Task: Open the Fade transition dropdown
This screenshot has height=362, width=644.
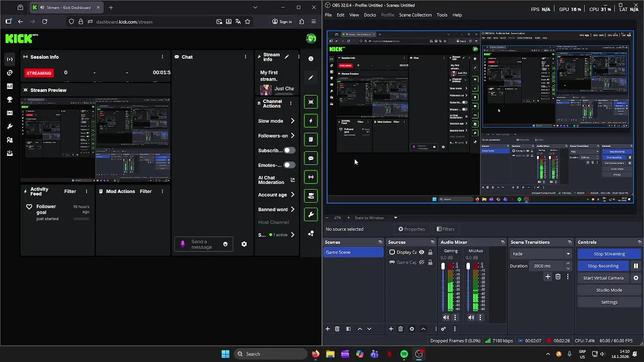Action: (541, 254)
